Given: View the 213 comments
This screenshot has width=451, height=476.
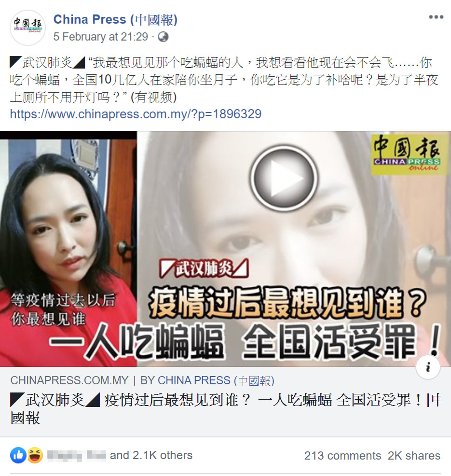Looking at the screenshot, I should click(x=342, y=456).
